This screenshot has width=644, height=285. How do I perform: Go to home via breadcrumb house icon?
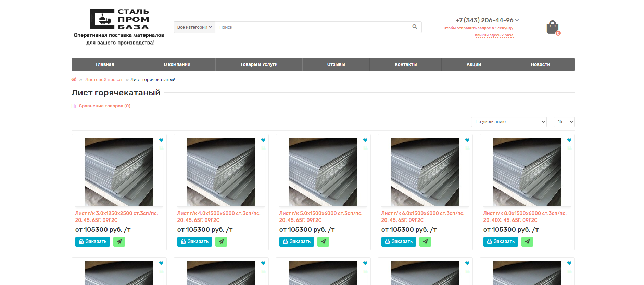(x=74, y=79)
